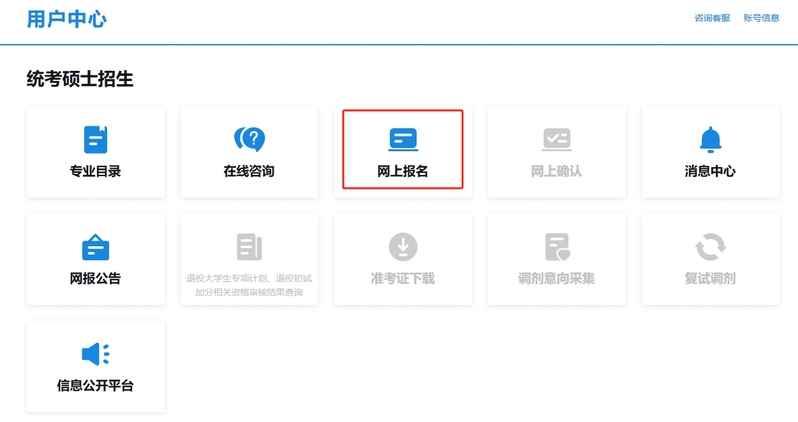Open the 网报公告 text label
Viewport: 798px width, 422px height.
point(95,278)
